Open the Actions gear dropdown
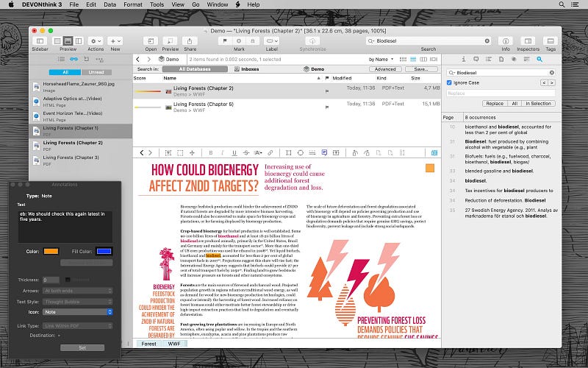The height and width of the screenshot is (368, 588). pyautogui.click(x=96, y=40)
